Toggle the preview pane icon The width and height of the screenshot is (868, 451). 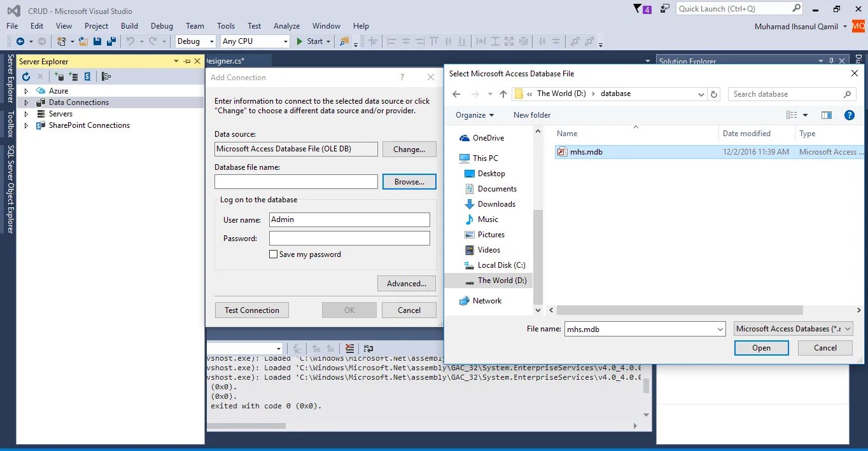pyautogui.click(x=827, y=115)
